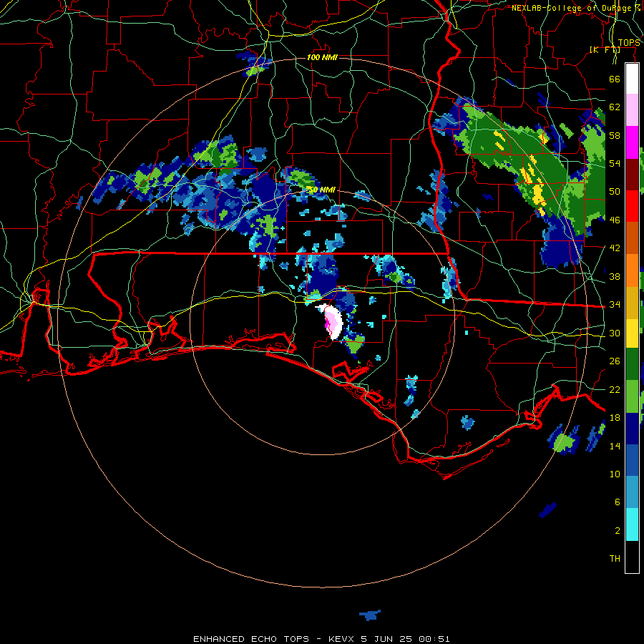Select the magenta legend swatch
644x644 pixels.
(x=632, y=142)
